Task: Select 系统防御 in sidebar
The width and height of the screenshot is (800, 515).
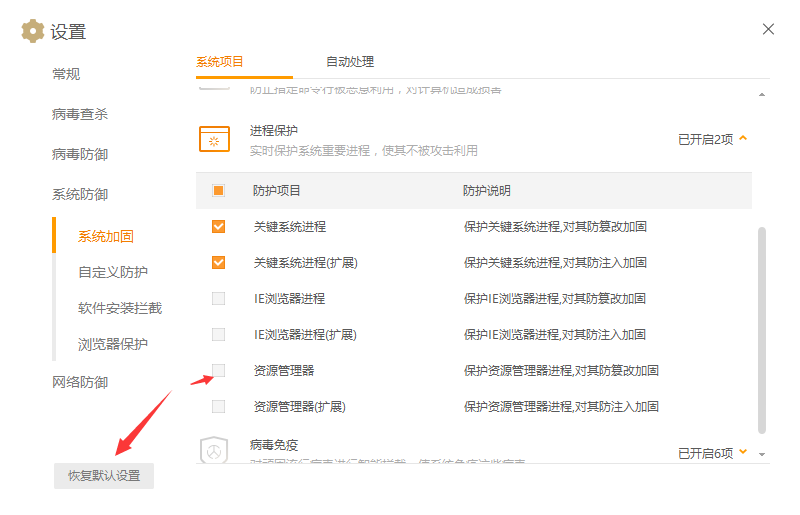Action: click(80, 194)
